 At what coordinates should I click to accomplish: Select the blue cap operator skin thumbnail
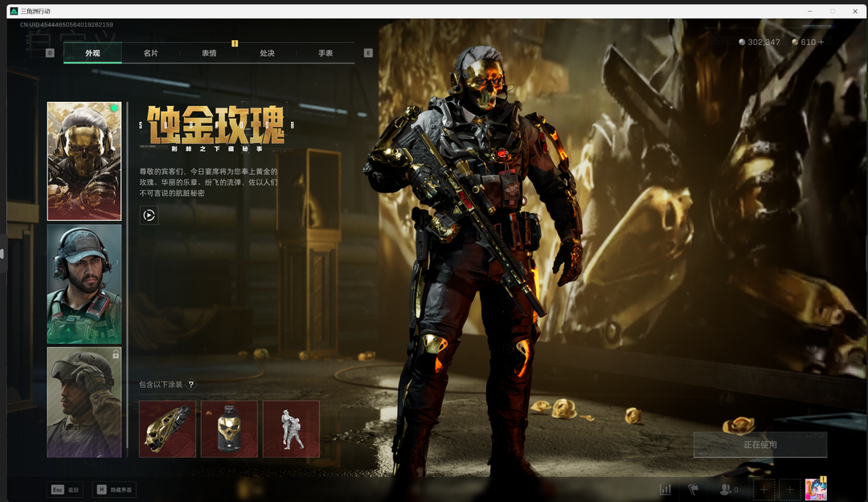coord(84,284)
